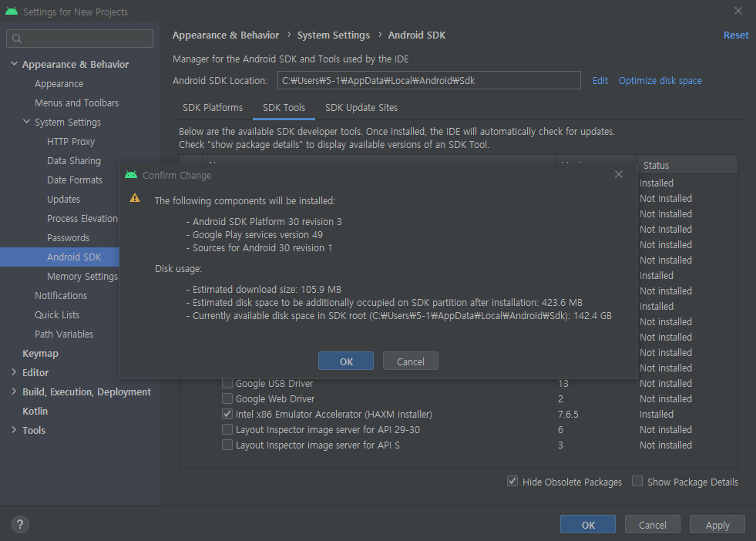Screen dimensions: 756x541
Task: Click the Android icon in the Confirm Change title
Action: coord(131,175)
